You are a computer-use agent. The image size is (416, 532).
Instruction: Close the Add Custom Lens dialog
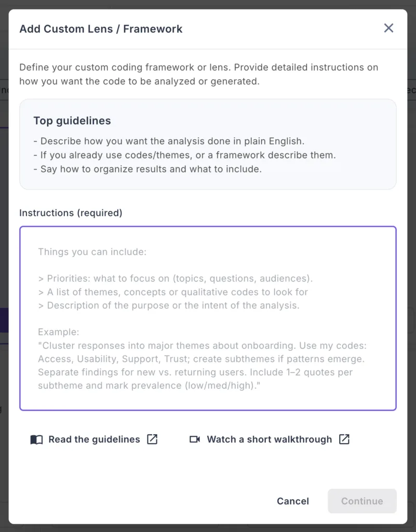point(388,28)
